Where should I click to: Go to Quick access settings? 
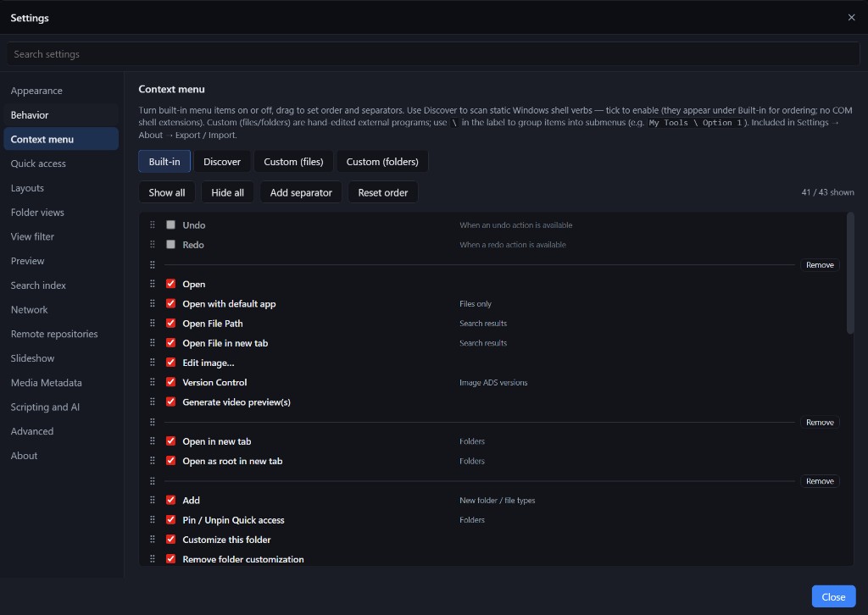point(61,163)
